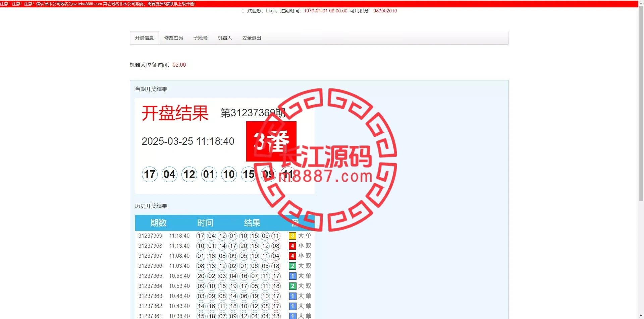Image resolution: width=644 pixels, height=319 pixels.
Task: Click ball 13 in row 31237366
Action: coord(212,266)
